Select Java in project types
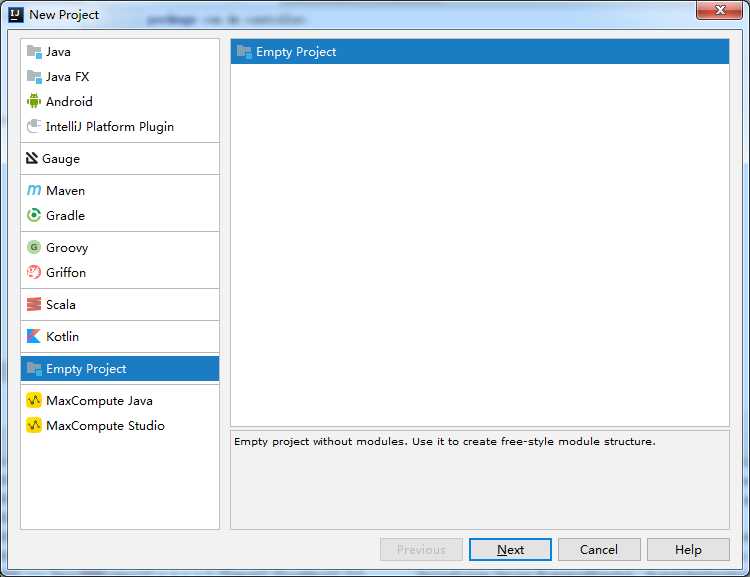The width and height of the screenshot is (750, 577). pos(120,52)
